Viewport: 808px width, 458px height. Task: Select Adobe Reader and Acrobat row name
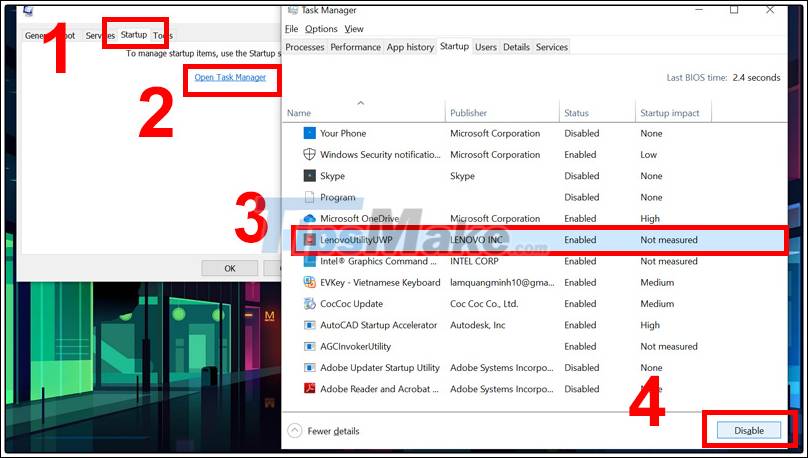[379, 389]
